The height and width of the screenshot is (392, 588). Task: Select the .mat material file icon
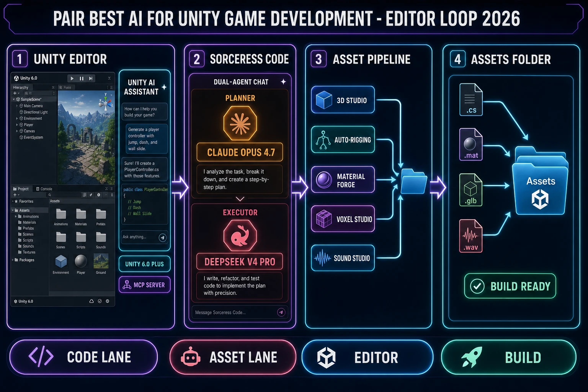click(x=471, y=144)
